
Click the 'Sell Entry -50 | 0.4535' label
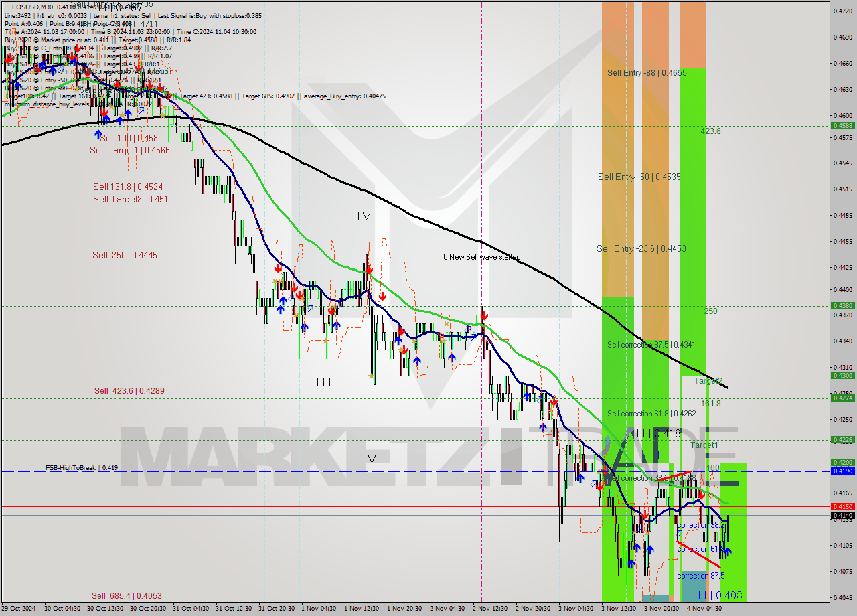(639, 177)
